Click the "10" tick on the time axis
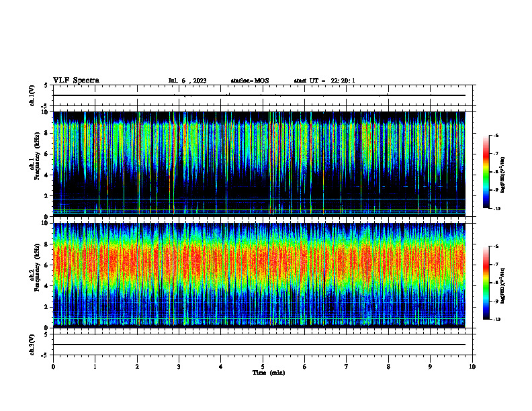This screenshot has height=411, width=532. tap(472, 367)
